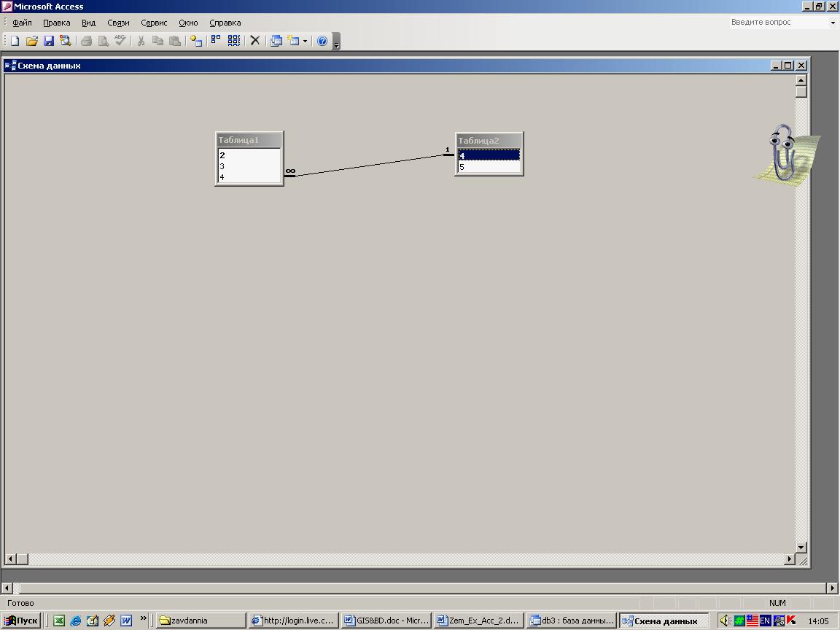Viewport: 840px width, 630px height.
Task: Click Show All Relationships icon
Action: point(233,41)
